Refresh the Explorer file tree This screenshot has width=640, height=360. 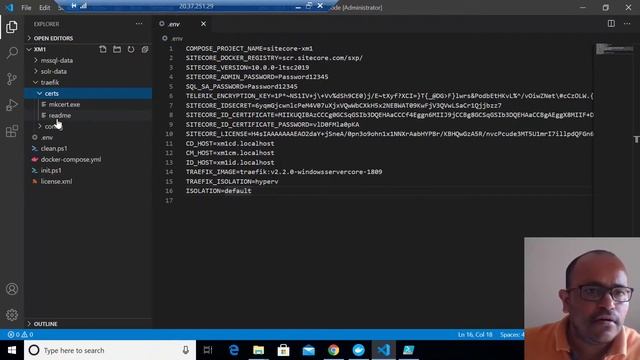pos(131,49)
